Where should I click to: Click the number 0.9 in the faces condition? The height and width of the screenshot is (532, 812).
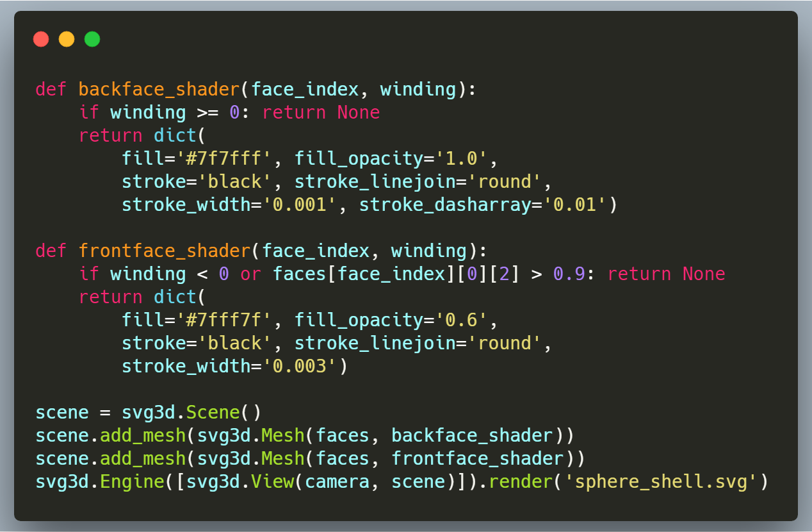coord(569,274)
